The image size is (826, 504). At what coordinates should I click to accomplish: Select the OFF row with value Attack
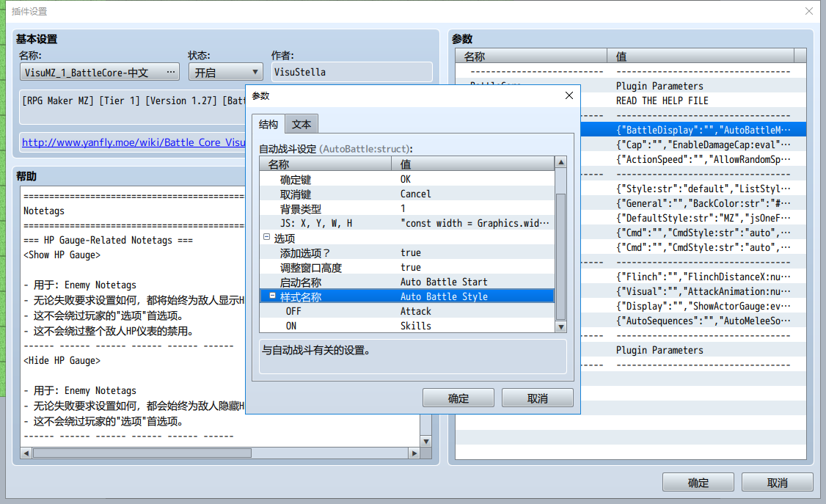(x=406, y=311)
